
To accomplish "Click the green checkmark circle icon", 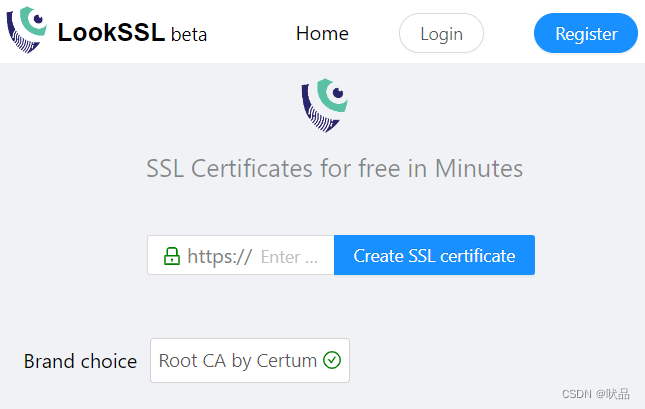I will [x=332, y=360].
